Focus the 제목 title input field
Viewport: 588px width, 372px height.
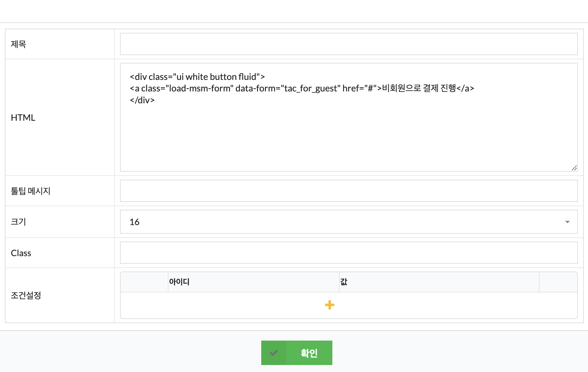click(349, 44)
